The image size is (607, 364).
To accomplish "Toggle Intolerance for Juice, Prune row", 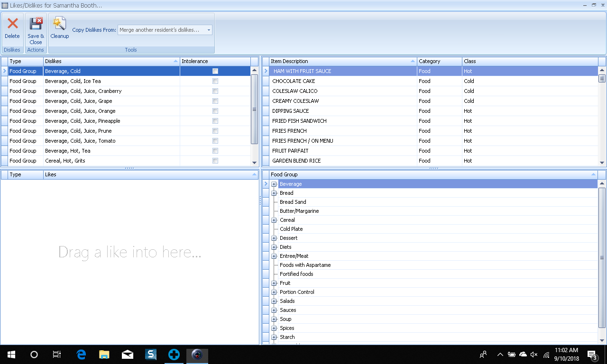I will click(215, 131).
